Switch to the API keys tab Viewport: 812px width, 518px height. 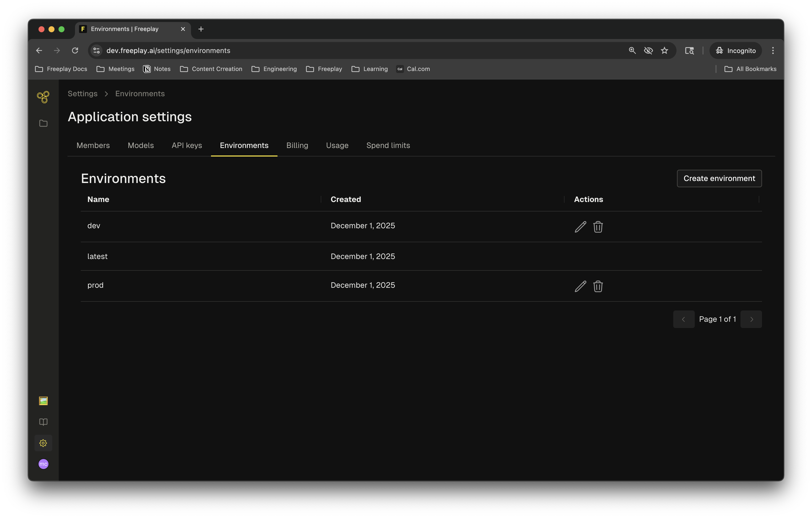pyautogui.click(x=187, y=145)
